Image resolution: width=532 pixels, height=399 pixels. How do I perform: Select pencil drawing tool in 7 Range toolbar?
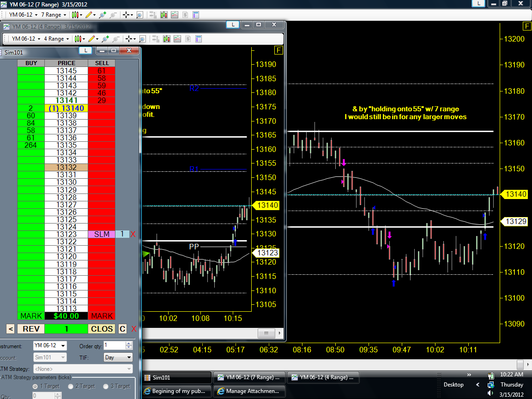click(89, 15)
